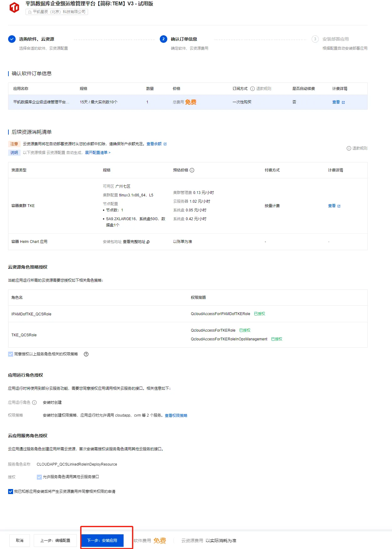The image size is (392, 549).
Task: Click role name IPAMDofTKE_QCSRole
Action: (x=31, y=314)
